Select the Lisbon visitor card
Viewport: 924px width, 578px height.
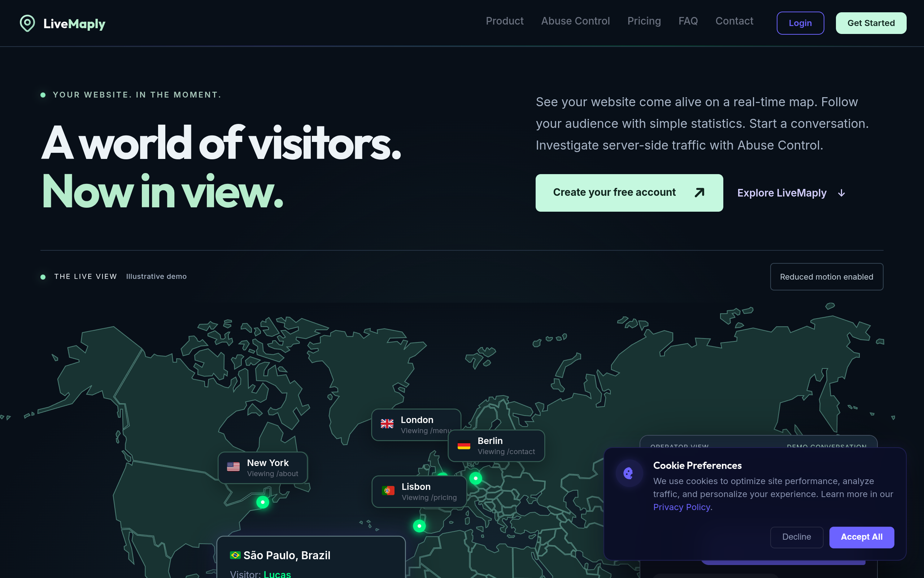click(419, 492)
